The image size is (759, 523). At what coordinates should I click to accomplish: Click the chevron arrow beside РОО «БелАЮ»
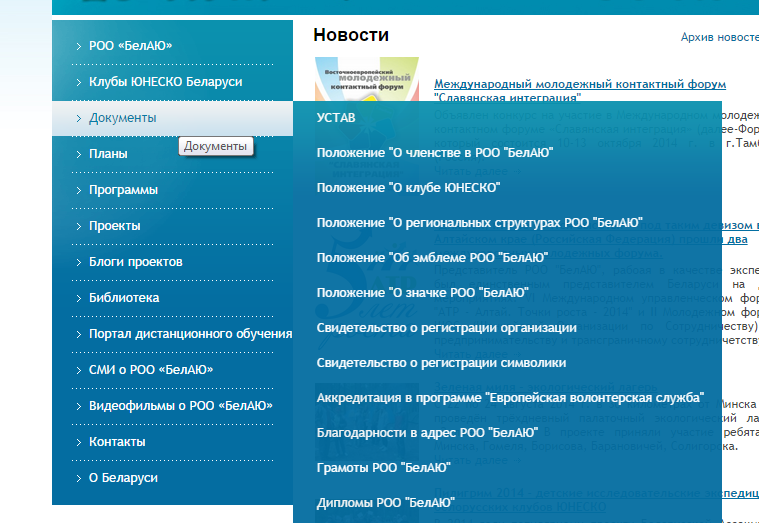pyautogui.click(x=79, y=46)
